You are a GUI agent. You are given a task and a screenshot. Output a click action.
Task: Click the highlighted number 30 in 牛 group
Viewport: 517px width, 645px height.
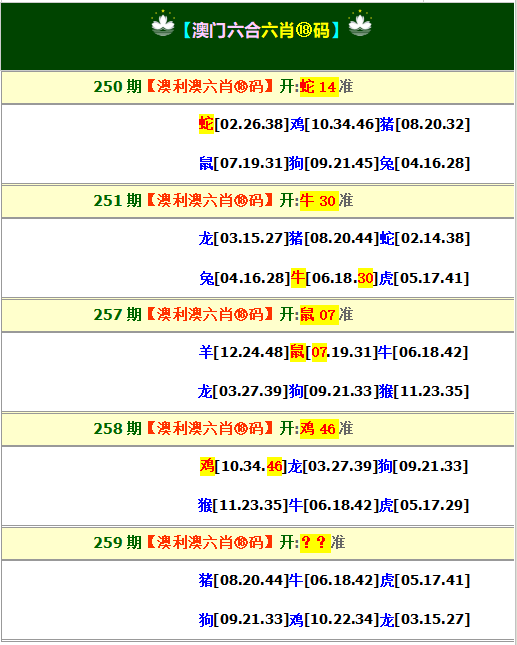365,278
